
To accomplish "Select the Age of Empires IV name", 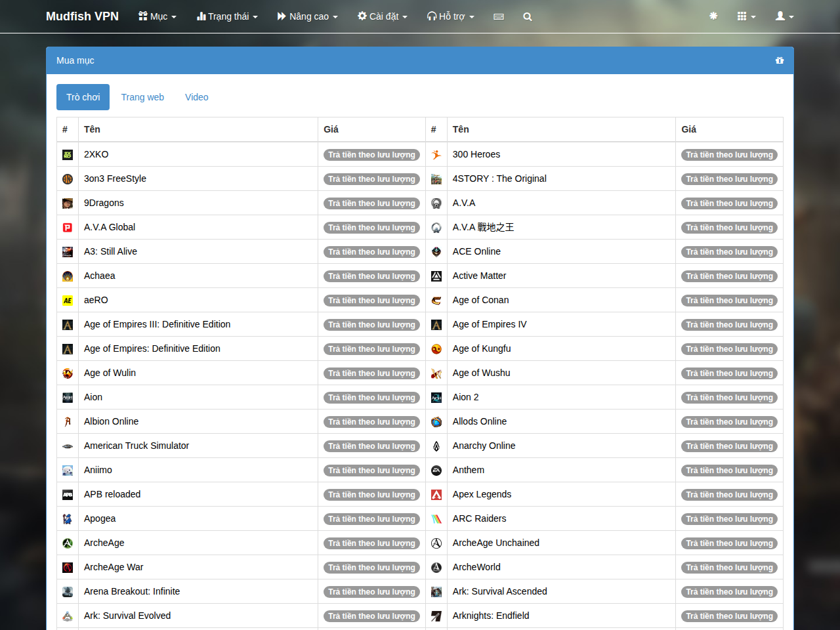I will pyautogui.click(x=490, y=324).
